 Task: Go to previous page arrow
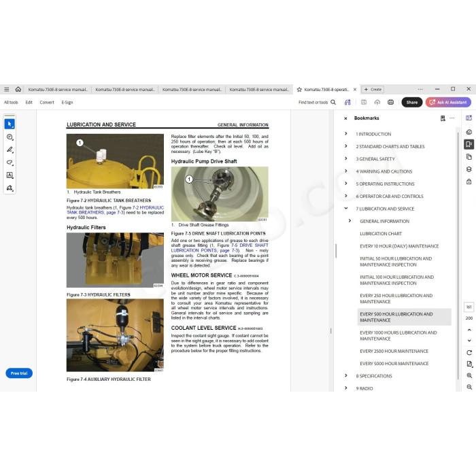(x=469, y=330)
